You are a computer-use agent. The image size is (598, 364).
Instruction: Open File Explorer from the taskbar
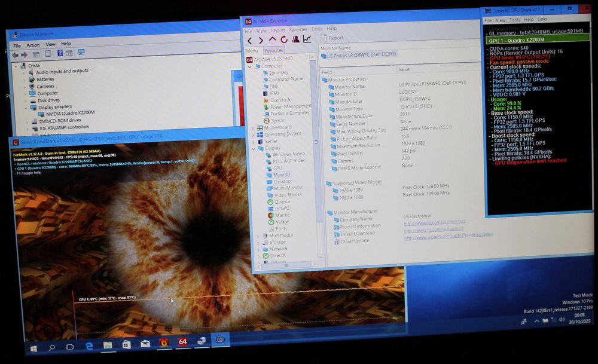pyautogui.click(x=108, y=345)
